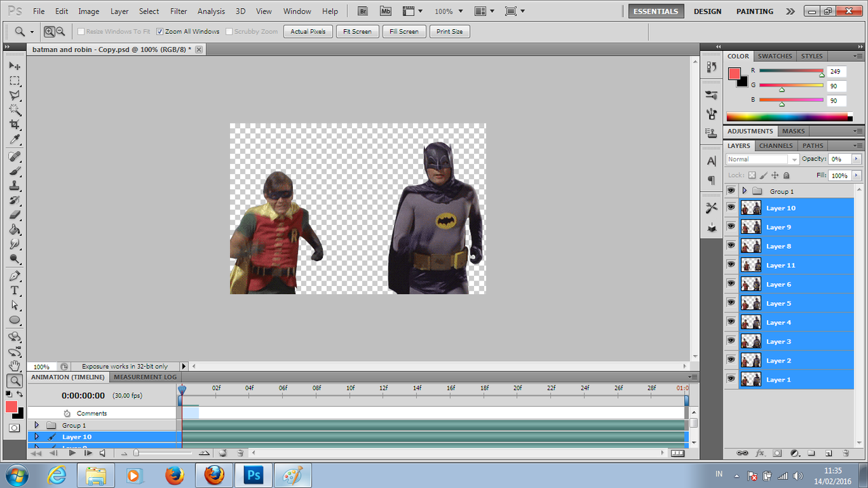The width and height of the screenshot is (868, 488).
Task: Select the Ellipse shape tool
Action: (x=14, y=321)
